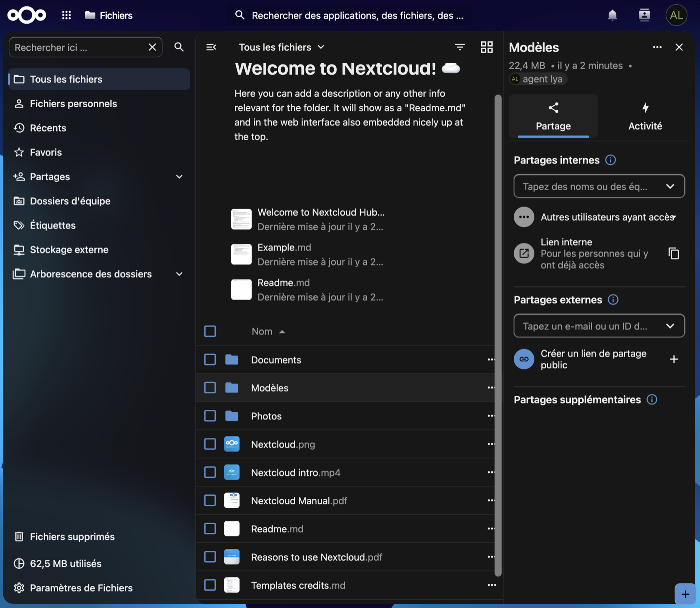
Task: Toggle the select-all files checkbox
Action: pyautogui.click(x=210, y=331)
